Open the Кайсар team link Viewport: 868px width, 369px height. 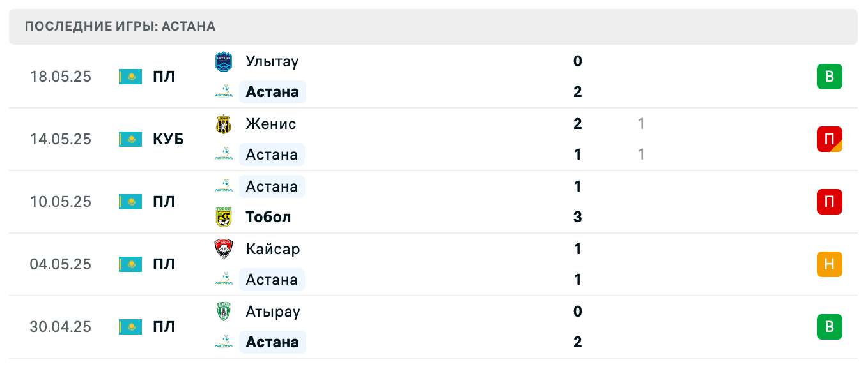pyautogui.click(x=272, y=249)
